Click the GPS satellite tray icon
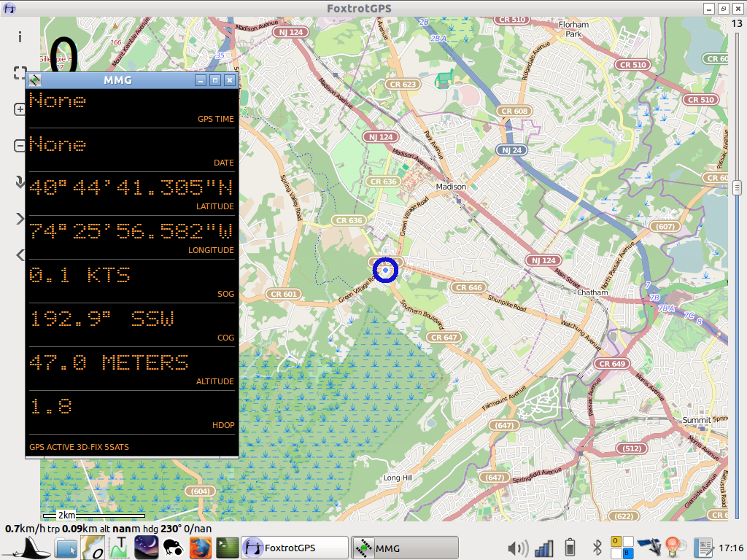The height and width of the screenshot is (560, 747). pyautogui.click(x=649, y=548)
